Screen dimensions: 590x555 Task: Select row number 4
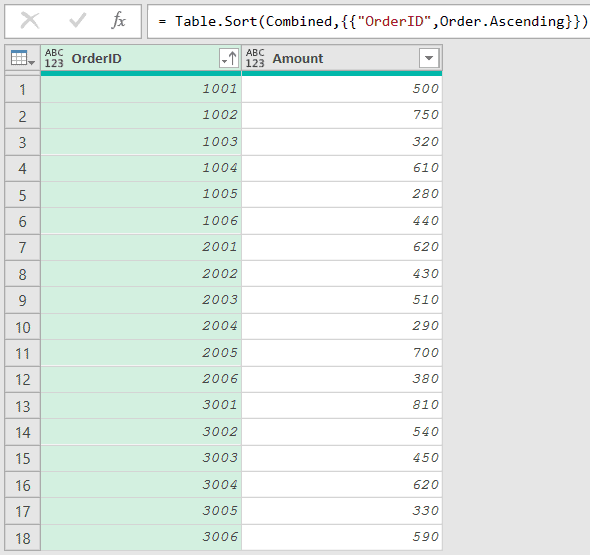point(23,169)
